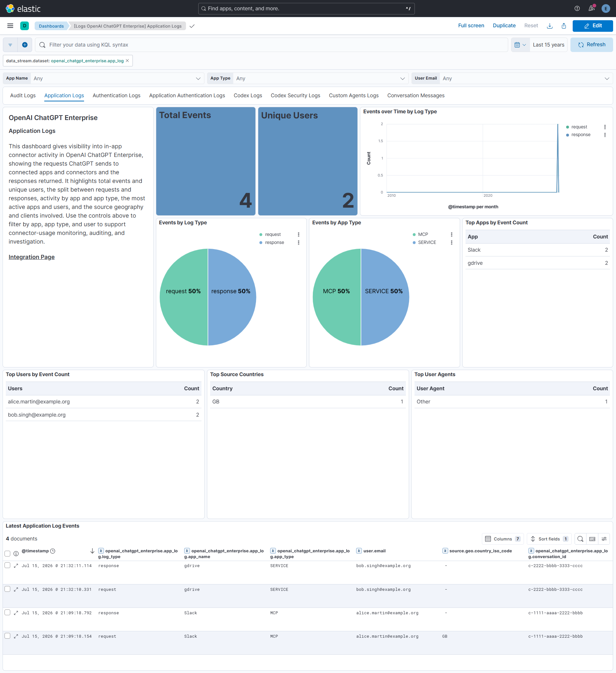
Task: Select the row for 21:09:18.154 request
Action: click(x=7, y=636)
